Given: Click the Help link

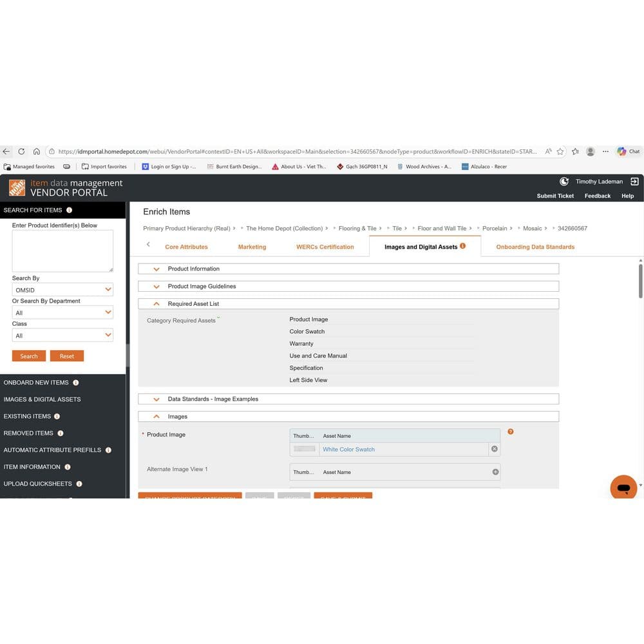Looking at the screenshot, I should [627, 196].
